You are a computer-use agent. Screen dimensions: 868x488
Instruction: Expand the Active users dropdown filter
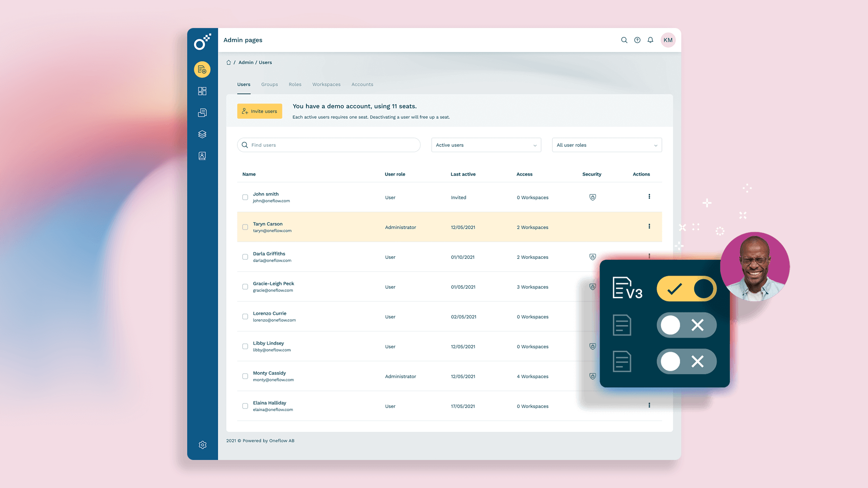[485, 145]
